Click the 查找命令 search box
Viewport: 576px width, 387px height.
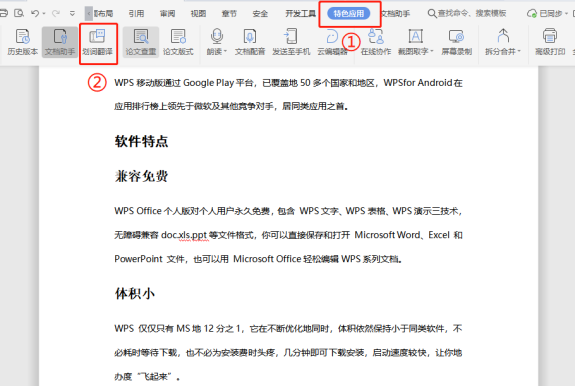tap(467, 14)
